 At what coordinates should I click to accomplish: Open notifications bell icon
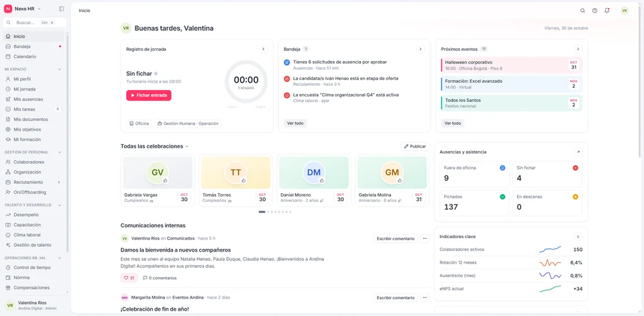606,11
